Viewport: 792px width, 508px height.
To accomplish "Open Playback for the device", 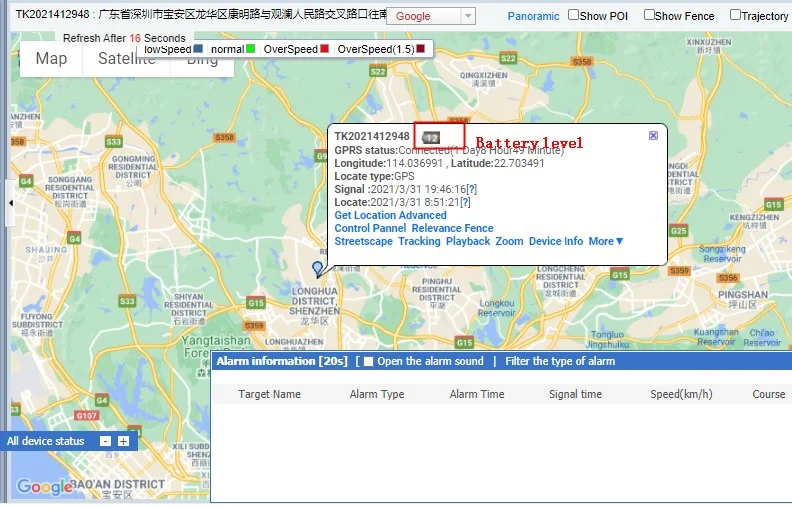I will click(468, 241).
